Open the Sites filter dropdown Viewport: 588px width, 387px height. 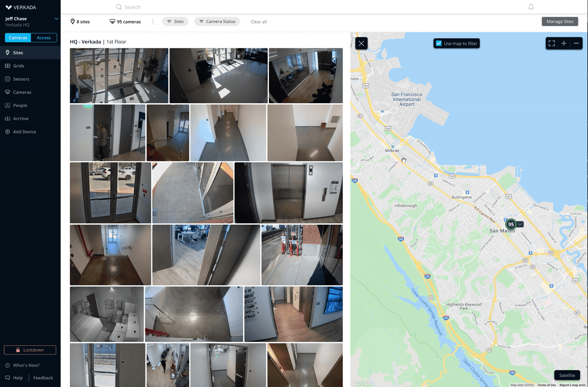click(175, 21)
